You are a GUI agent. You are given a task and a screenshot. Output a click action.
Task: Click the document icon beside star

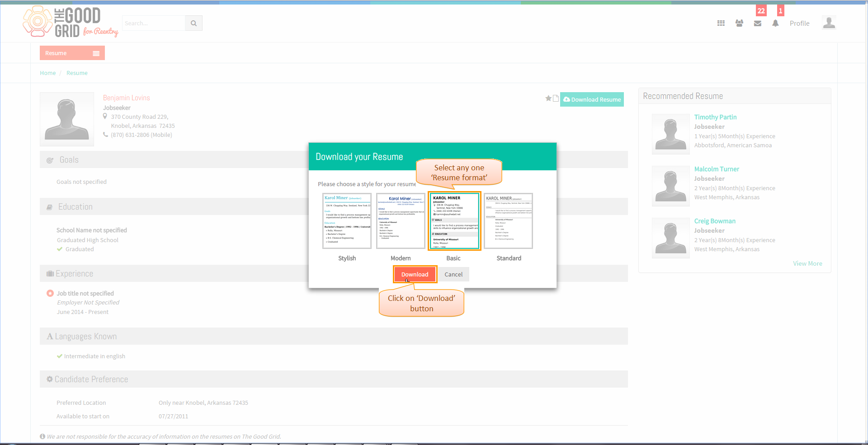(x=556, y=98)
